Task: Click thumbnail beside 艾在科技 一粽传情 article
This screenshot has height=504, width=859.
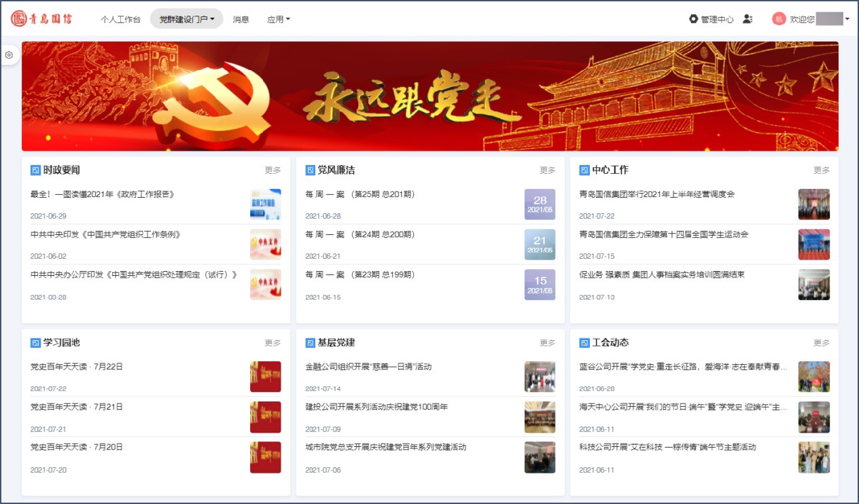Action: point(814,457)
